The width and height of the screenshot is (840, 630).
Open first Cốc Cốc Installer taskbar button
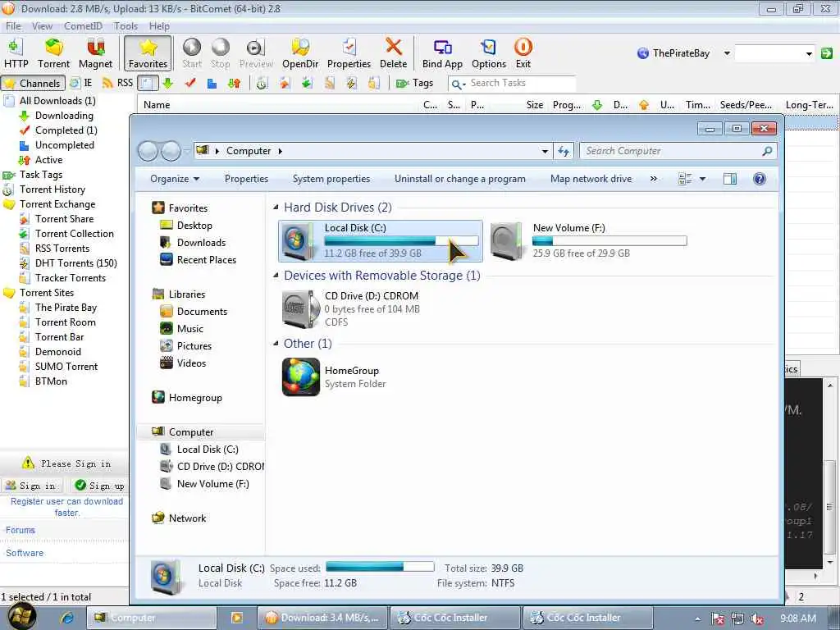[455, 618]
